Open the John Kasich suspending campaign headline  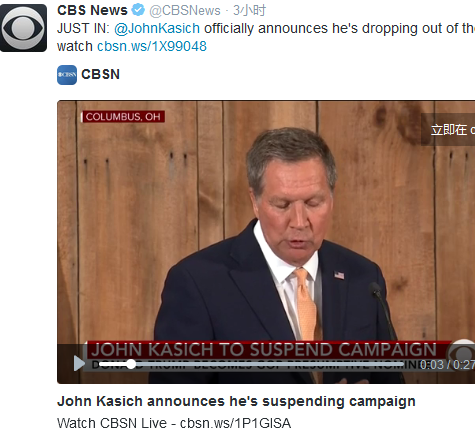coord(236,401)
